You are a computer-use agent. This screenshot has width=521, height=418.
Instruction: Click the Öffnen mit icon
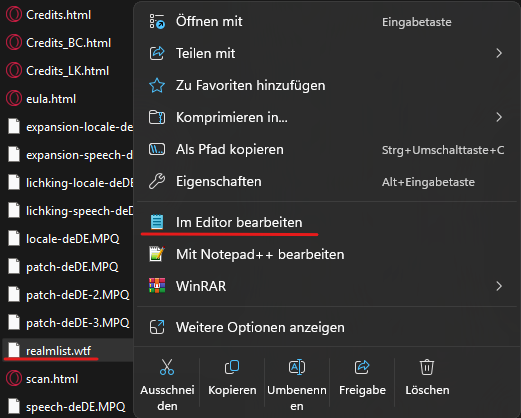pos(157,21)
